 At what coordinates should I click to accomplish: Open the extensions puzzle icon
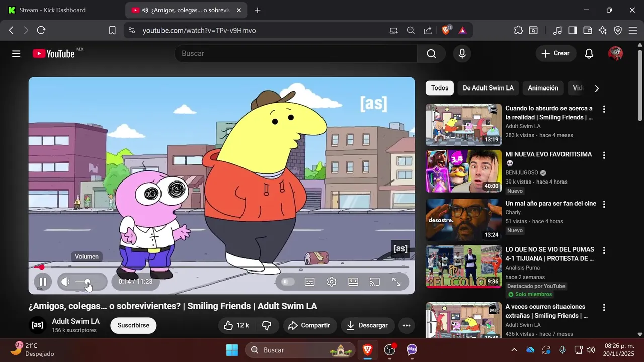(518, 30)
